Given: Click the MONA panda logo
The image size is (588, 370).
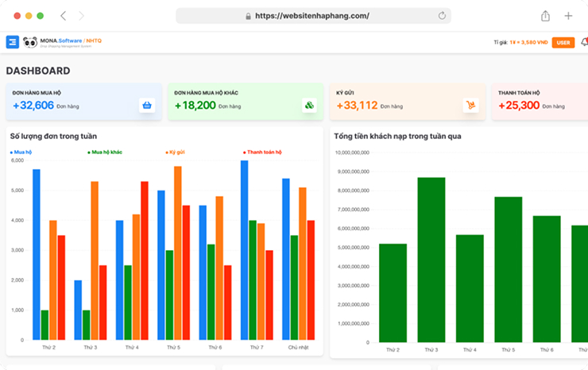Looking at the screenshot, I should pyautogui.click(x=30, y=42).
